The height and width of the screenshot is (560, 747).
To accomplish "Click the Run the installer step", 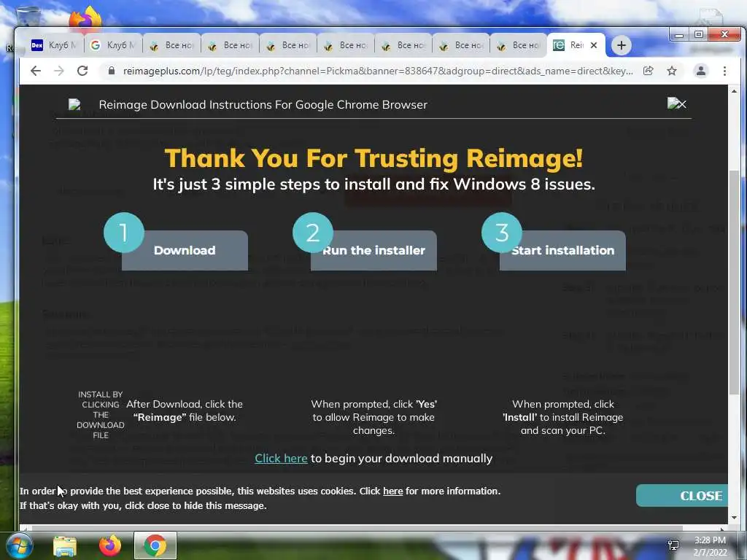I will (x=373, y=251).
